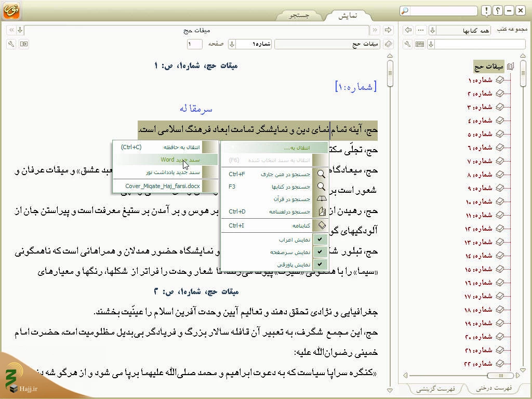Click the blue سرمقاله heading
532x399 pixels.
[196, 109]
